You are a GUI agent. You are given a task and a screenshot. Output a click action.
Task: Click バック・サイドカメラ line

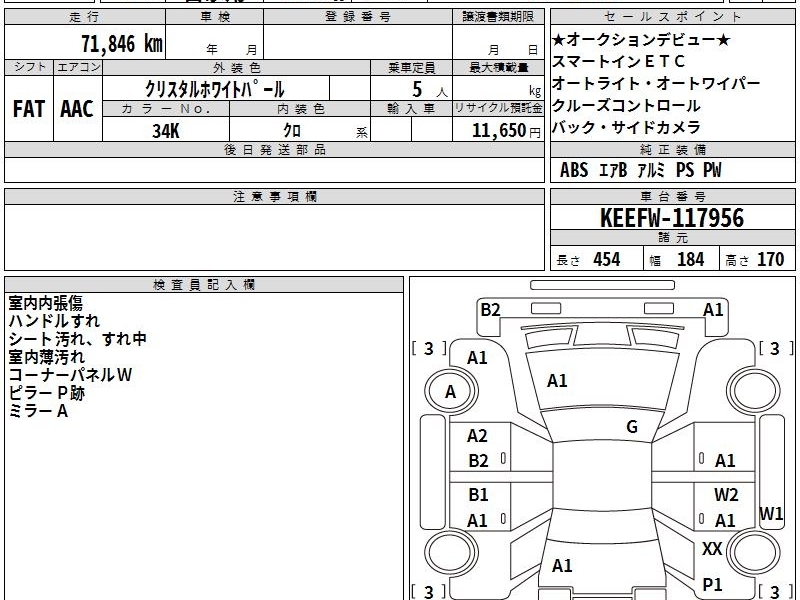tap(626, 128)
